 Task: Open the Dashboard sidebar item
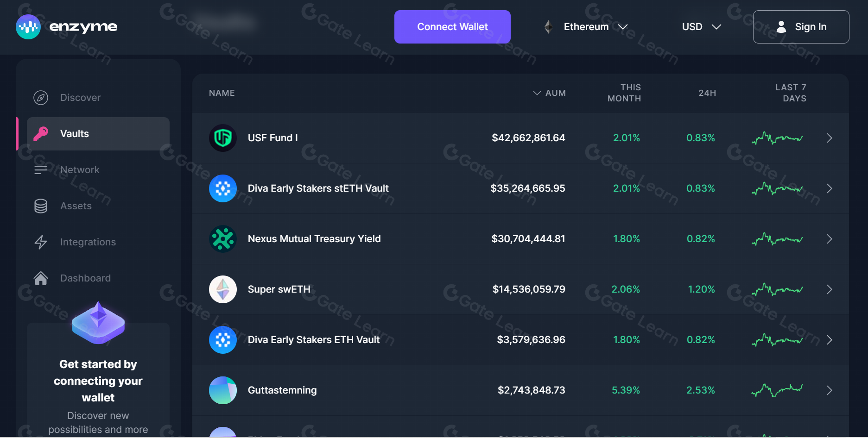(x=85, y=278)
